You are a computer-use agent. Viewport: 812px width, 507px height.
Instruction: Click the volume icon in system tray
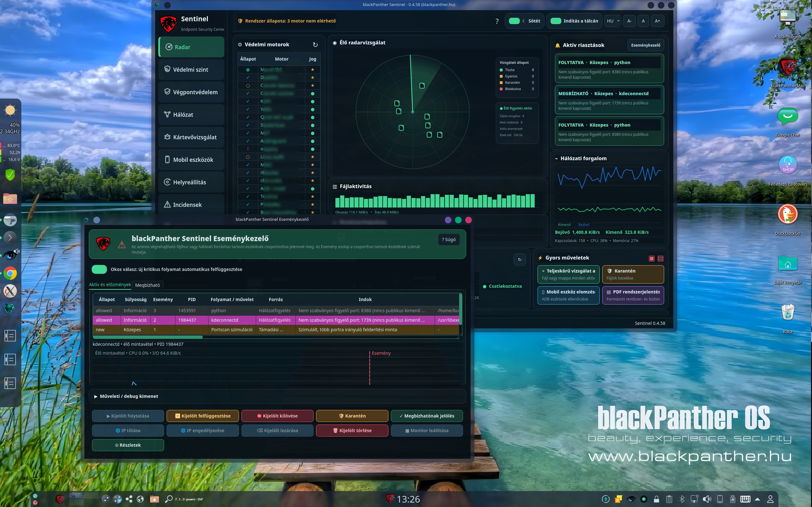(x=707, y=499)
